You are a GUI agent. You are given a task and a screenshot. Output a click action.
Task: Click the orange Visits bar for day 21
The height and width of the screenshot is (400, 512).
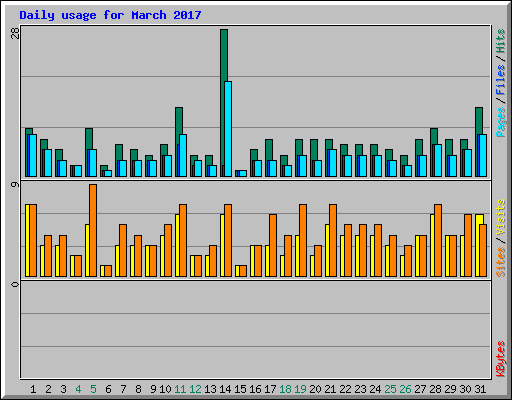pos(333,240)
